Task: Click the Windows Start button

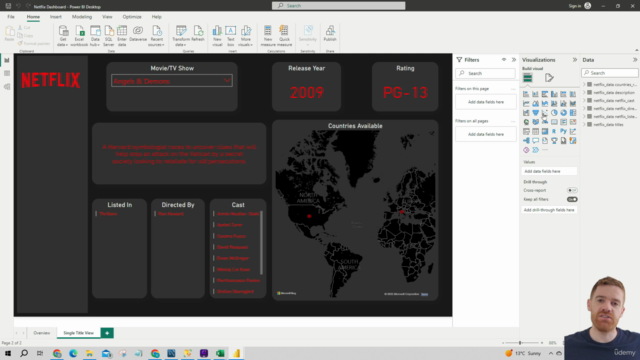Action: click(x=8, y=353)
